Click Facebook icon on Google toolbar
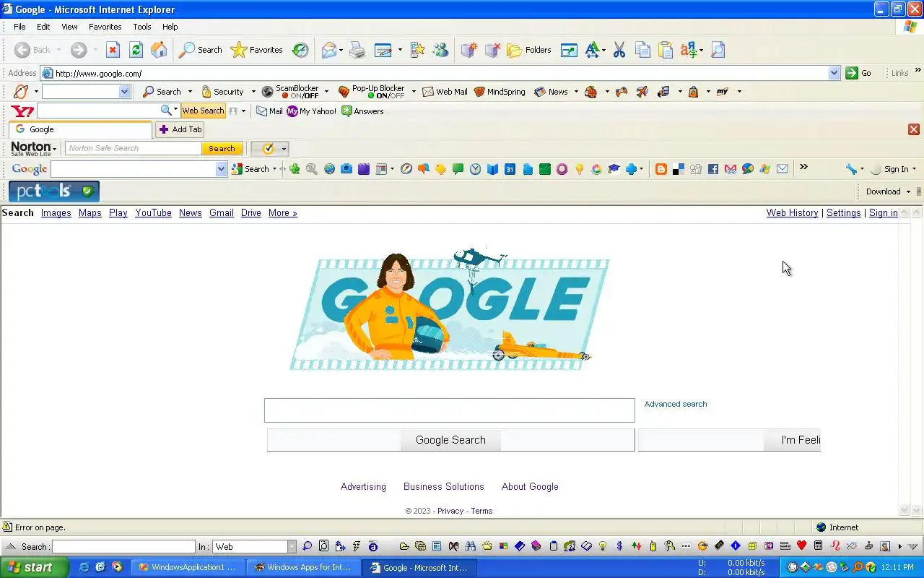This screenshot has width=924, height=578. 713,169
